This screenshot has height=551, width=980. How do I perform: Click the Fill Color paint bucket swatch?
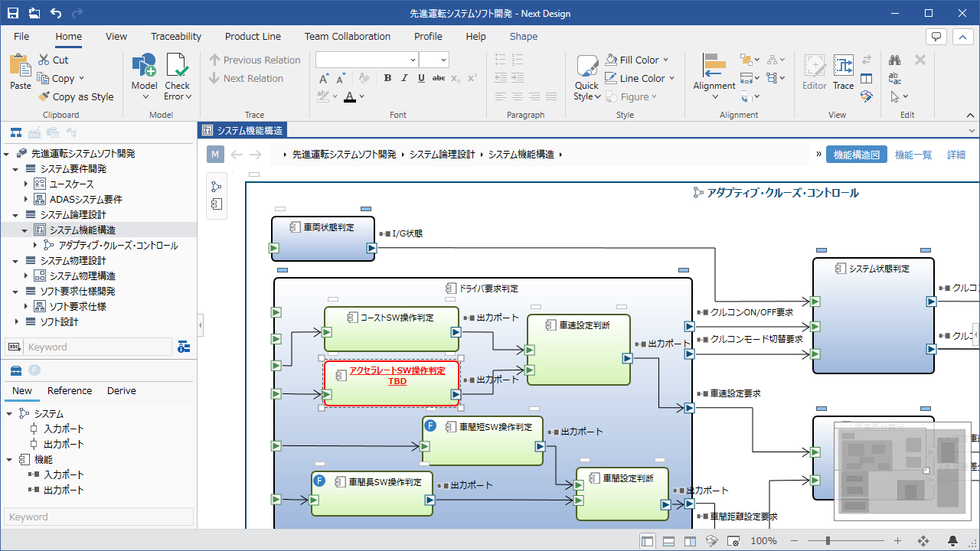click(x=611, y=60)
